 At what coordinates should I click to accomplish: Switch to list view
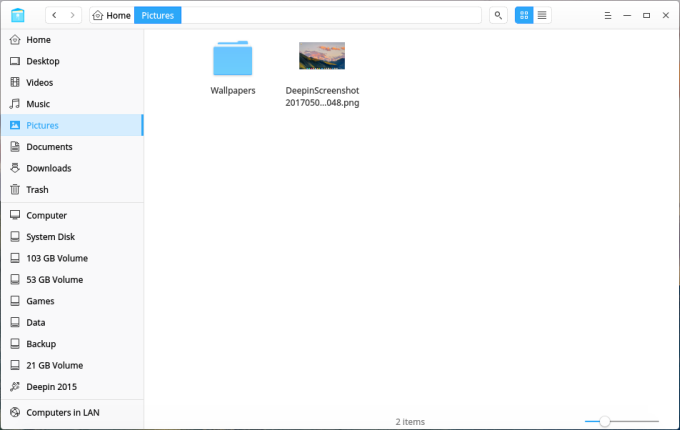click(542, 15)
